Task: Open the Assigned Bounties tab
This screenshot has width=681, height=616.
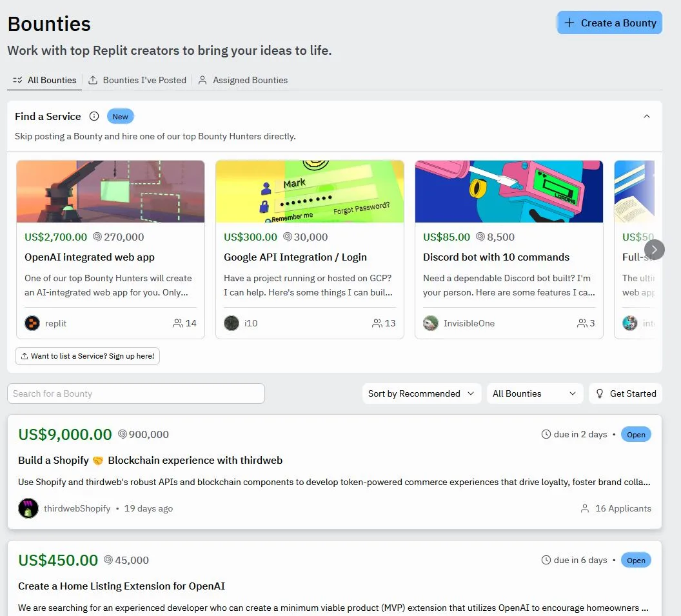Action: pos(243,80)
